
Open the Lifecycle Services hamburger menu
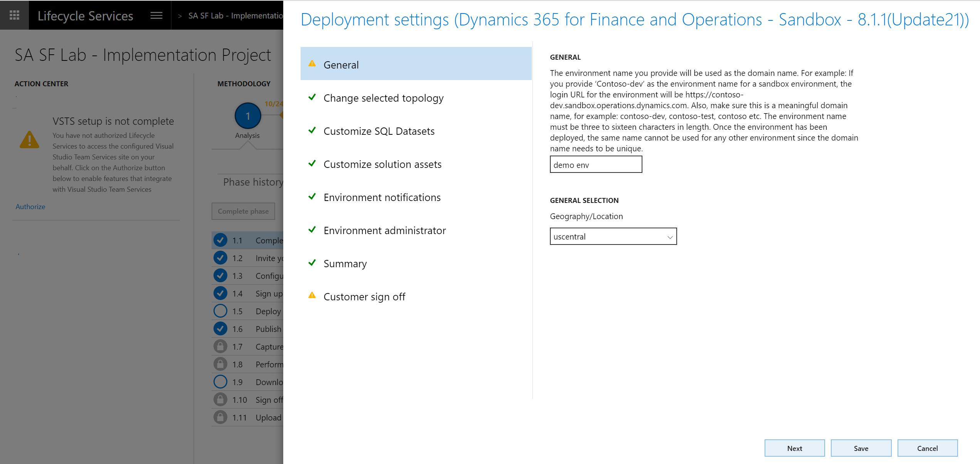(x=156, y=15)
